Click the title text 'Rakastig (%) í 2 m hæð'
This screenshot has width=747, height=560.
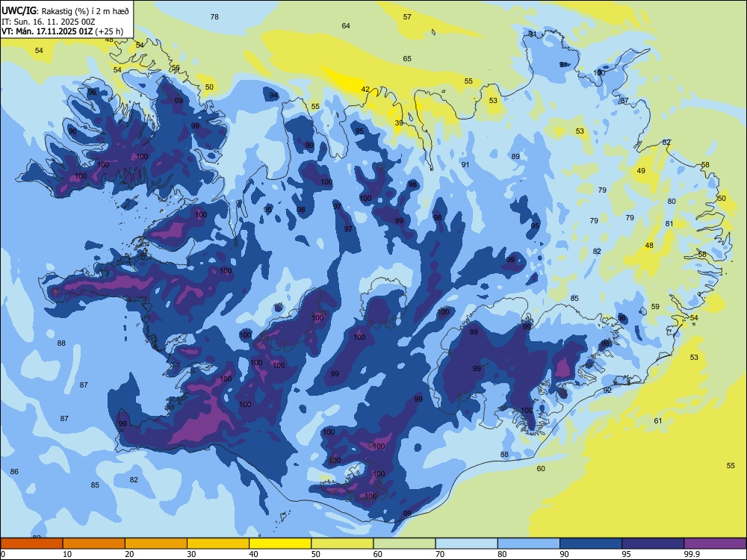tap(85, 11)
